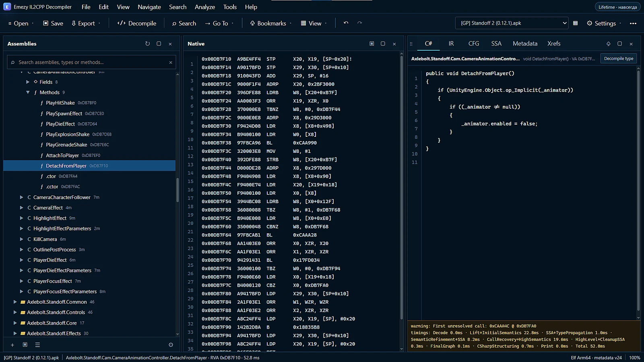Switch to the IR tab

click(x=451, y=43)
